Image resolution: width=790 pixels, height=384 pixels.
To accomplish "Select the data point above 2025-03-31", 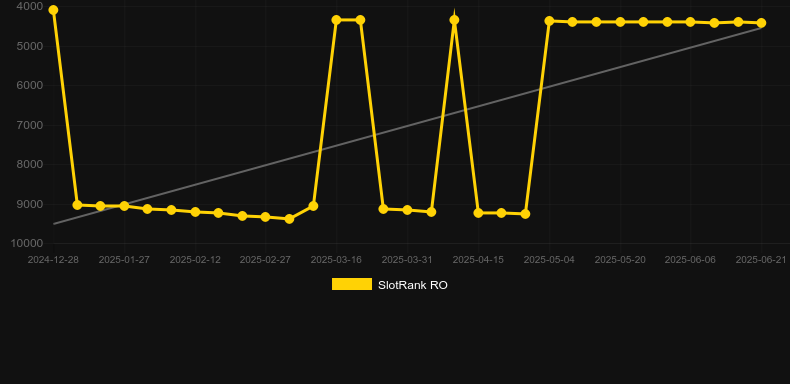I will click(407, 210).
